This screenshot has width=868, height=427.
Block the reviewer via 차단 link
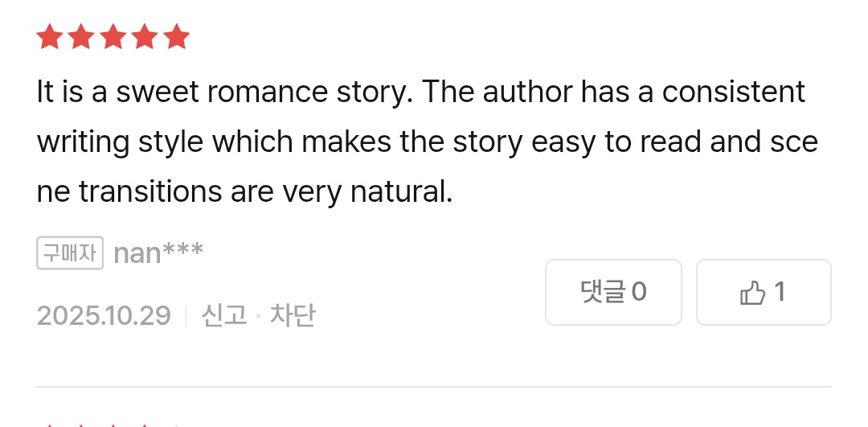(x=293, y=316)
